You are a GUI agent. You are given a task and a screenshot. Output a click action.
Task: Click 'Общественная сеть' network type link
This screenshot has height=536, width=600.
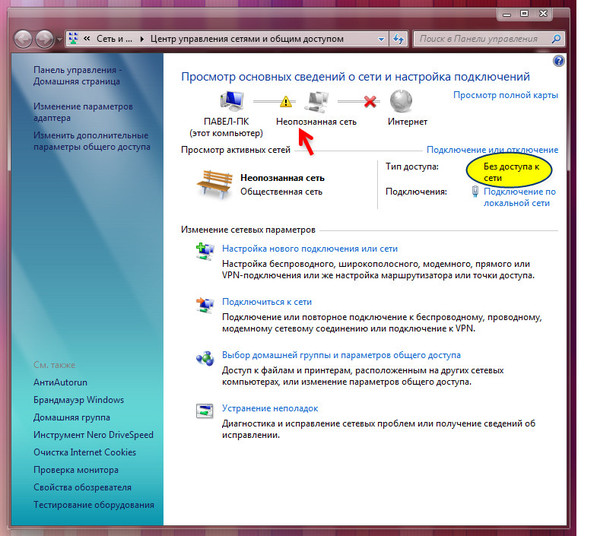coord(281,192)
